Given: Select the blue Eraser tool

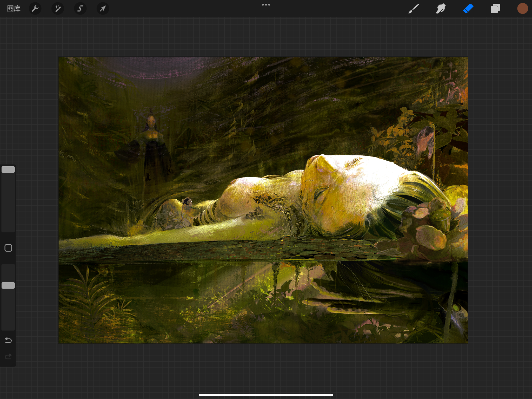Looking at the screenshot, I should click(468, 9).
